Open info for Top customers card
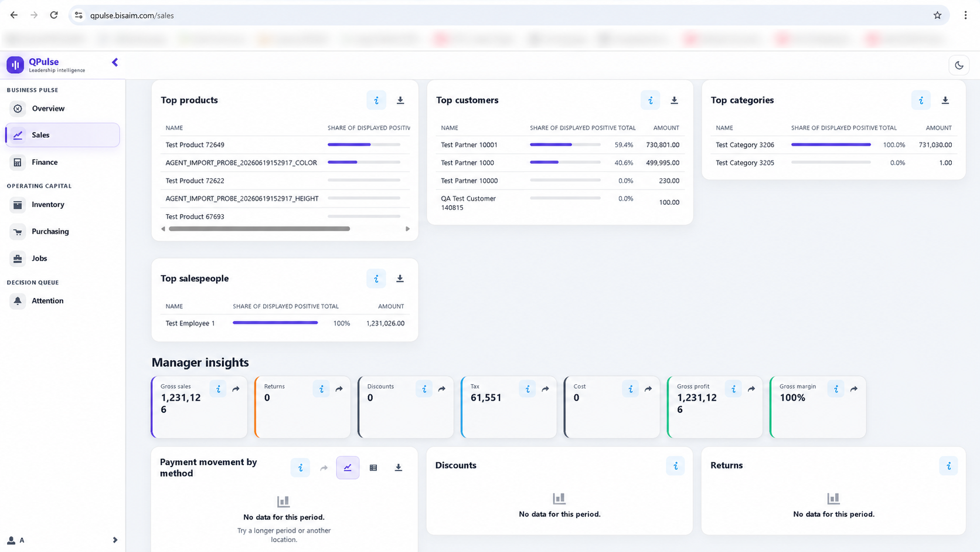Image resolution: width=980 pixels, height=552 pixels. [650, 100]
